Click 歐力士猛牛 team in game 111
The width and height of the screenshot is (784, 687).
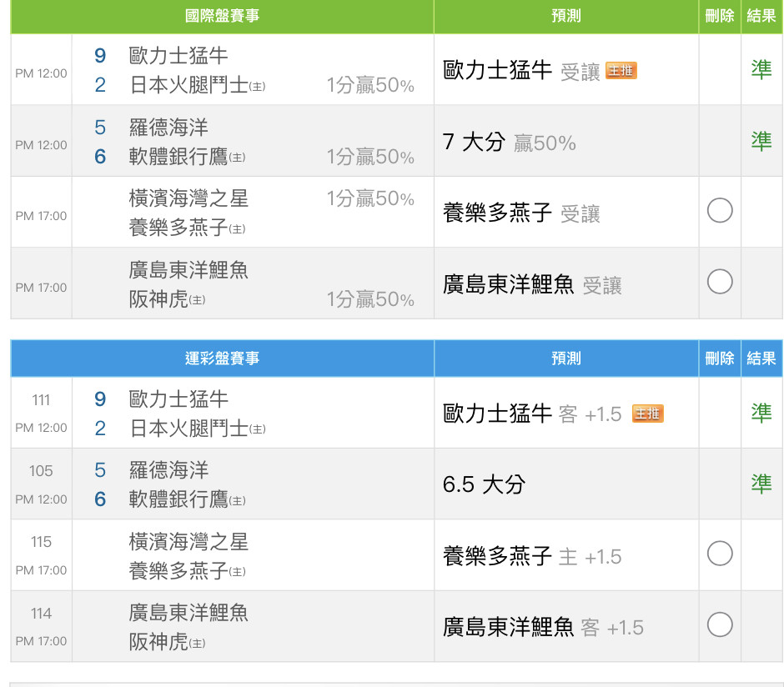tap(178, 399)
